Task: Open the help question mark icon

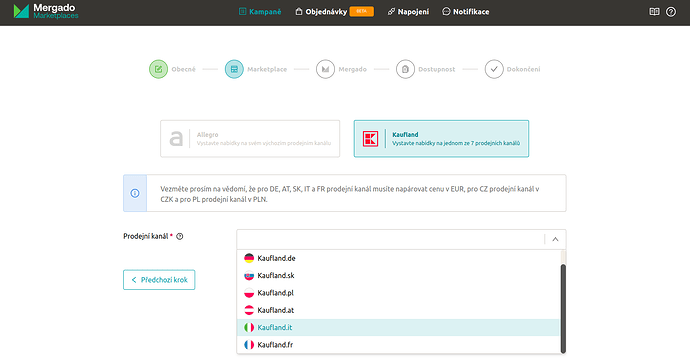Action: [x=671, y=12]
